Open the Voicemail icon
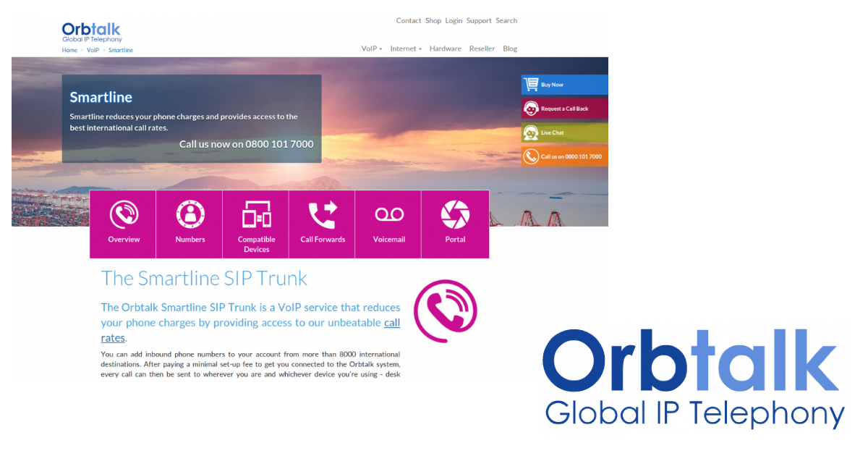868x456 pixels. click(x=388, y=214)
